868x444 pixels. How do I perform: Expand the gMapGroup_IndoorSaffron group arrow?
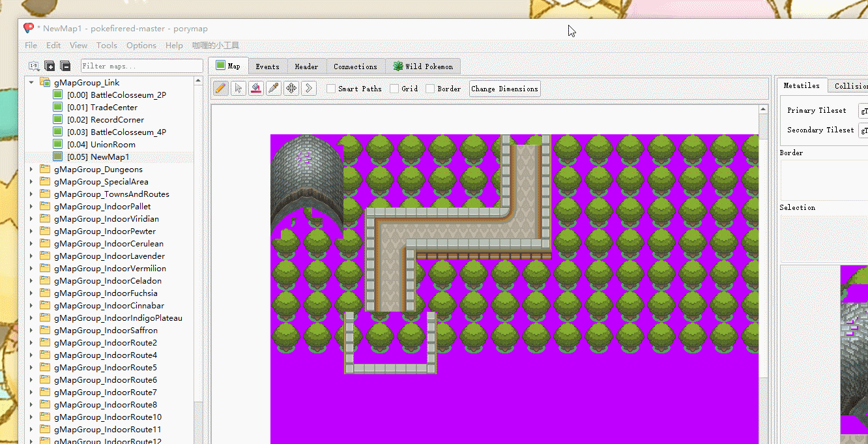point(31,331)
